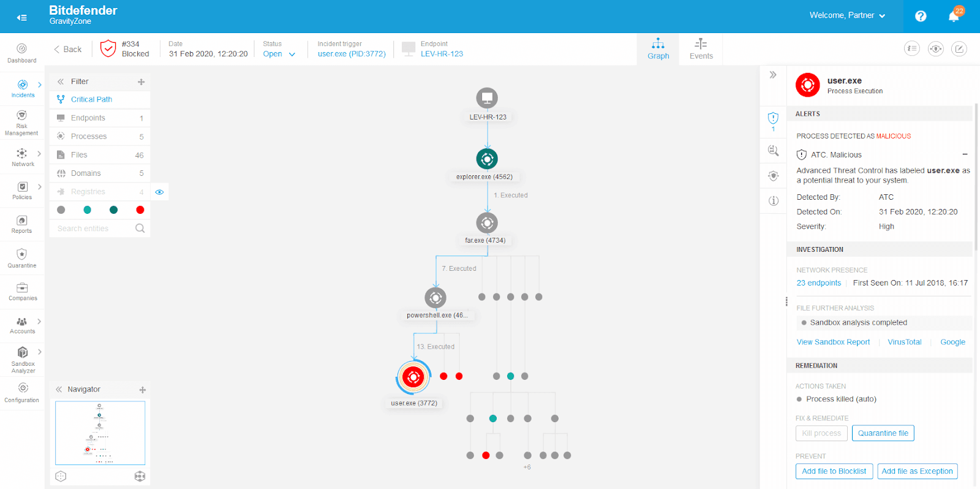Toggle Registries visibility eye icon
The height and width of the screenshot is (489, 980).
(159, 192)
